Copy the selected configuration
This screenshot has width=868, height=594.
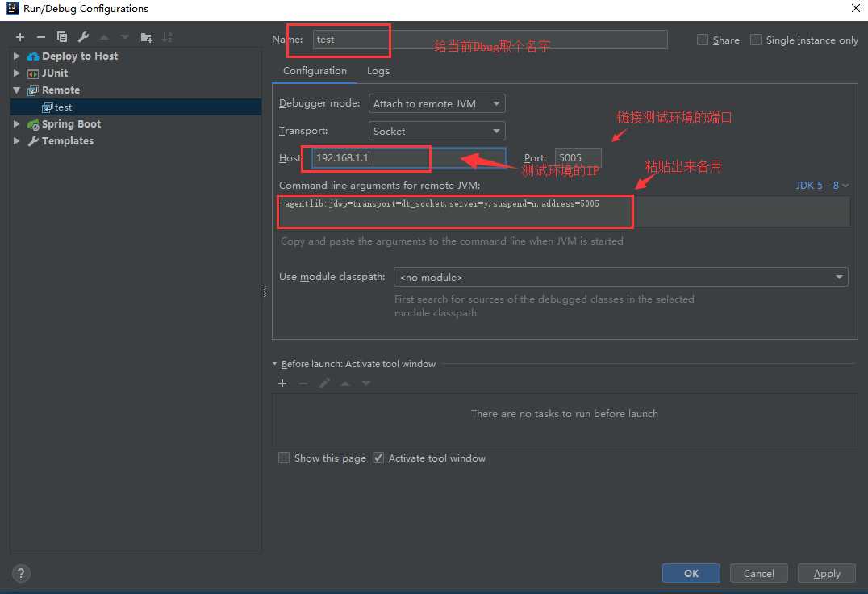coord(62,37)
